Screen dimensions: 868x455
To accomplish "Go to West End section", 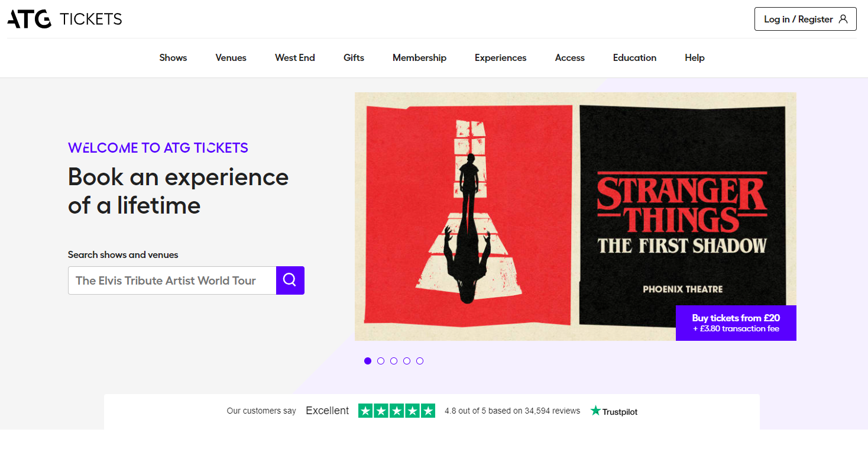I will click(294, 58).
